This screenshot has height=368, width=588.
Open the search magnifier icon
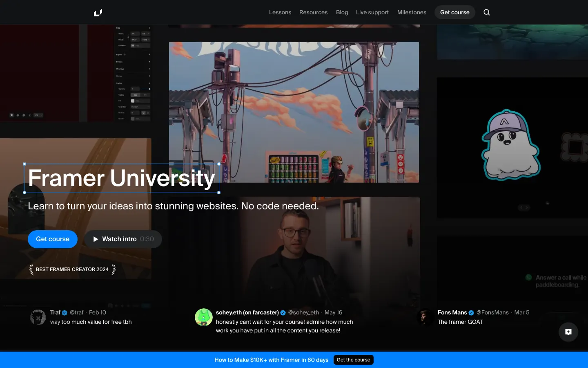[x=486, y=12]
